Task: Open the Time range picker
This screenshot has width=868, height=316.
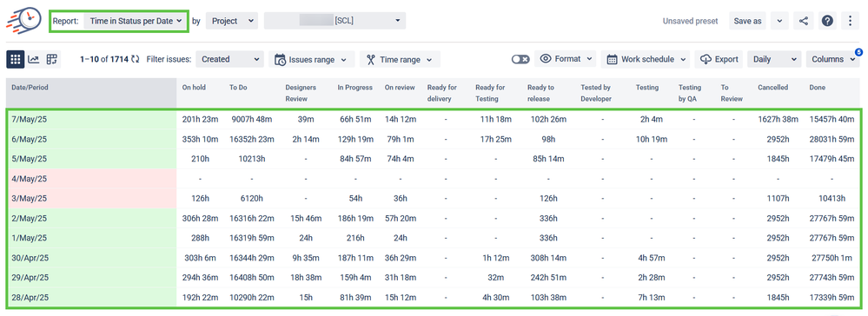Action: click(400, 59)
